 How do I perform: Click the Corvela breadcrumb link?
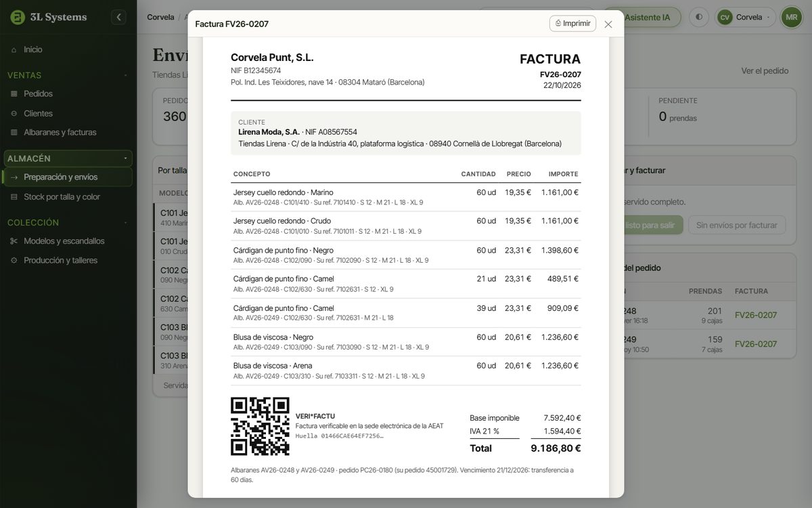tap(160, 17)
